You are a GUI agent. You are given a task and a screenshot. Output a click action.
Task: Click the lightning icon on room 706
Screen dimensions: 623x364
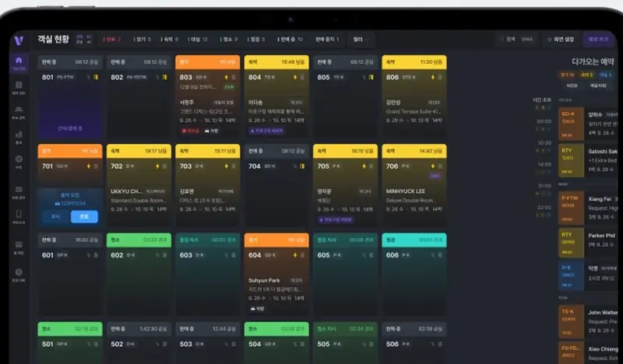[433, 166]
